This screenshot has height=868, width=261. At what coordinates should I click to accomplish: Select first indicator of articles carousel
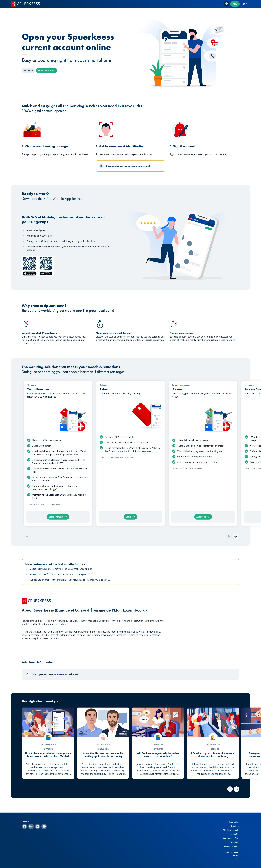[x=27, y=789]
